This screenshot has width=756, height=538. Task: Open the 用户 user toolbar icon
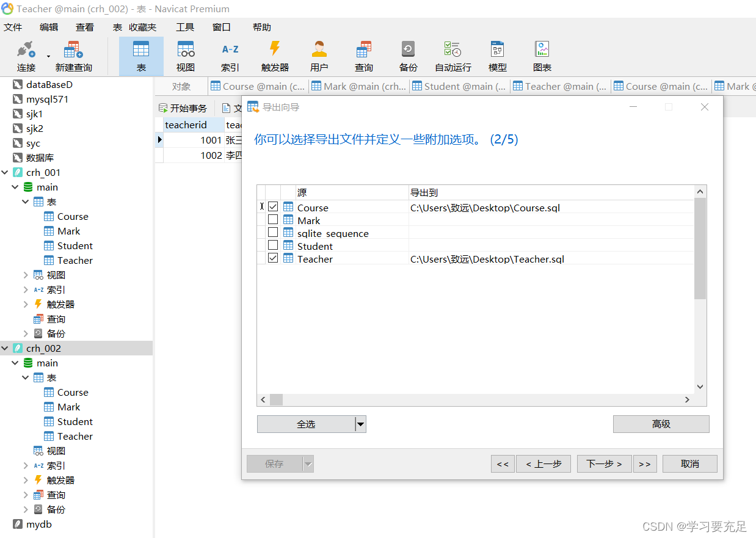click(319, 56)
